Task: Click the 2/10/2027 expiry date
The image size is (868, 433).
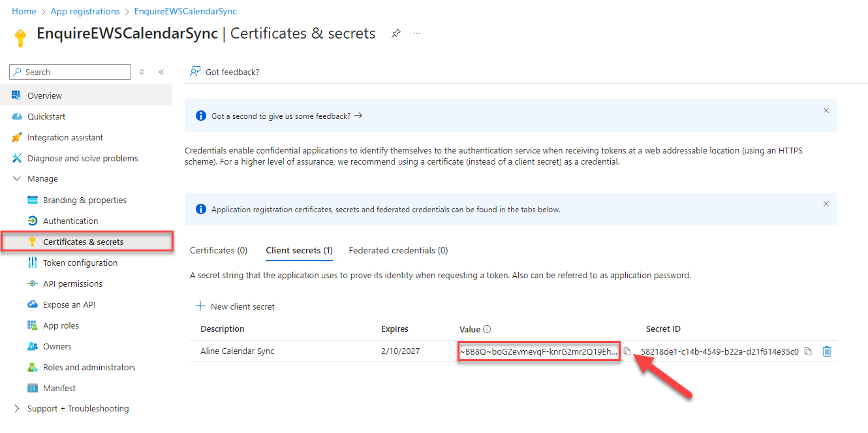Action: click(x=401, y=351)
